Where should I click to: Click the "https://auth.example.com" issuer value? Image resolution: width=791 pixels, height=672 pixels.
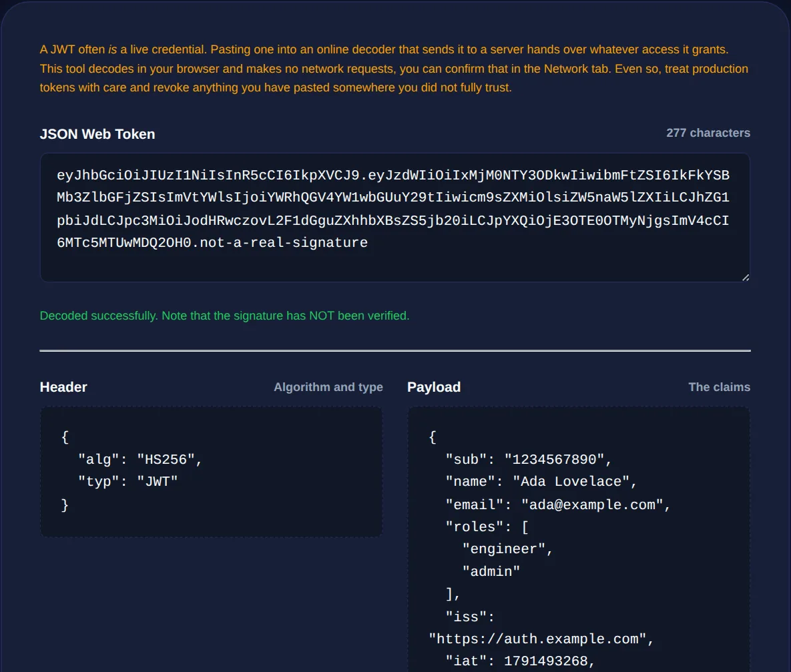coord(541,639)
